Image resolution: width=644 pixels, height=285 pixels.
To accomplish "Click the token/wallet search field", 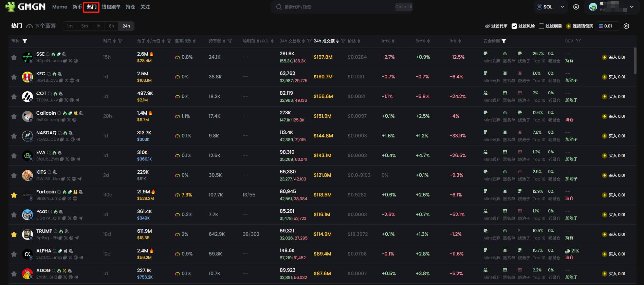I will 336,7.
